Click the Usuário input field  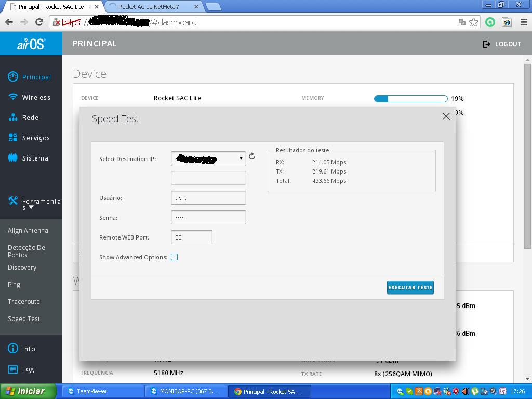(208, 198)
